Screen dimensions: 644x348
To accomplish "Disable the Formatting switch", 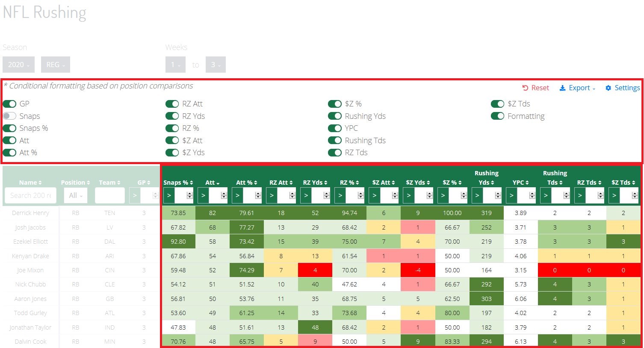I will (497, 116).
